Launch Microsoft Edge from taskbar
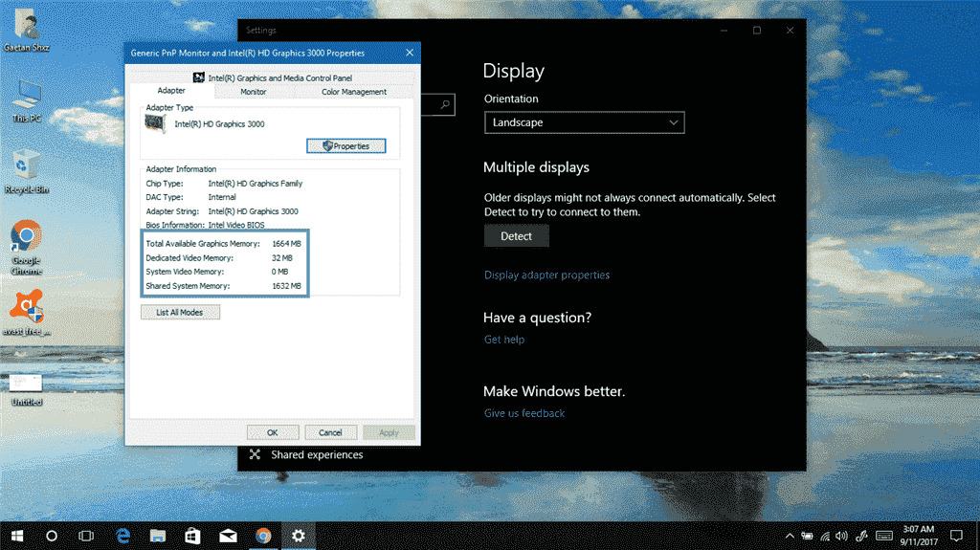Image resolution: width=980 pixels, height=550 pixels. (x=123, y=536)
